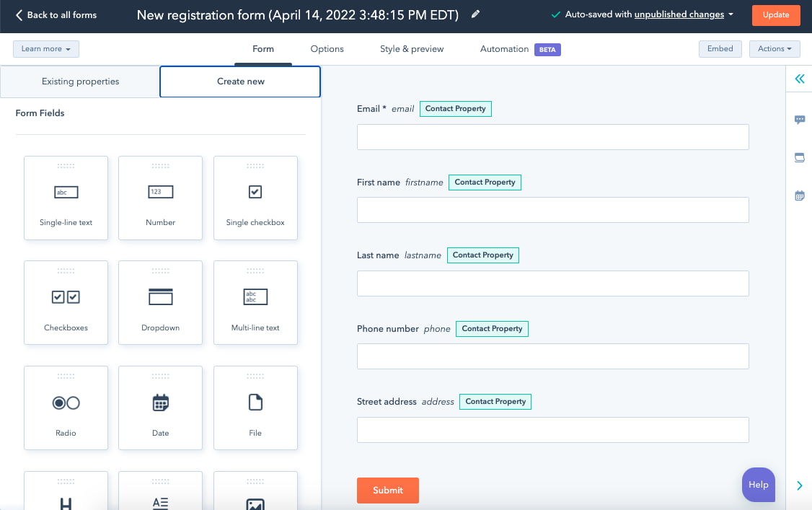Expand the auto-saved unpublished changes caret
This screenshot has height=510, width=812.
pyautogui.click(x=731, y=14)
